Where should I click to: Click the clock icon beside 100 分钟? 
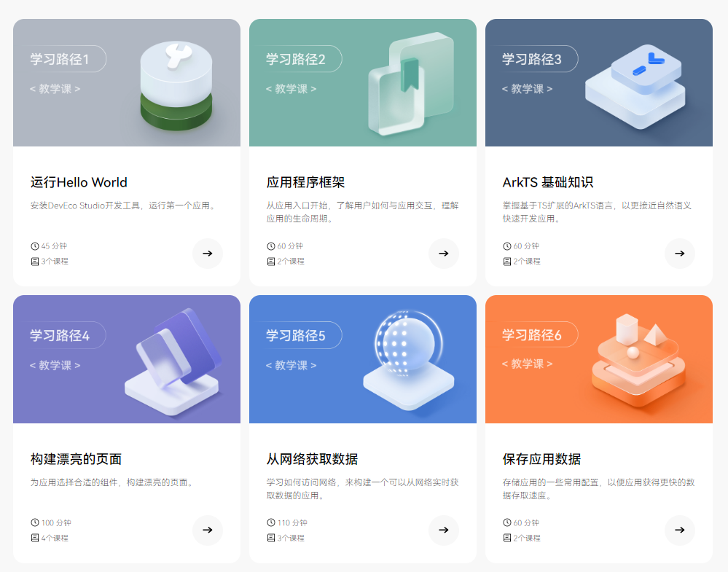[35, 522]
